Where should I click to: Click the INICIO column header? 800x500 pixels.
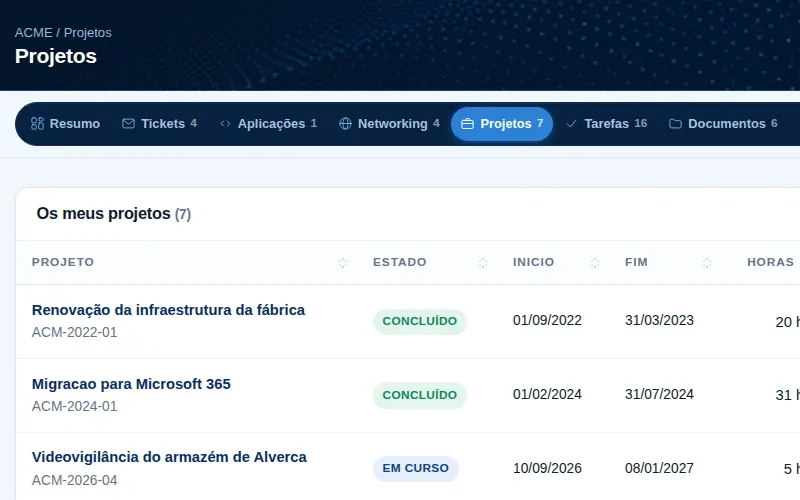pyautogui.click(x=533, y=262)
